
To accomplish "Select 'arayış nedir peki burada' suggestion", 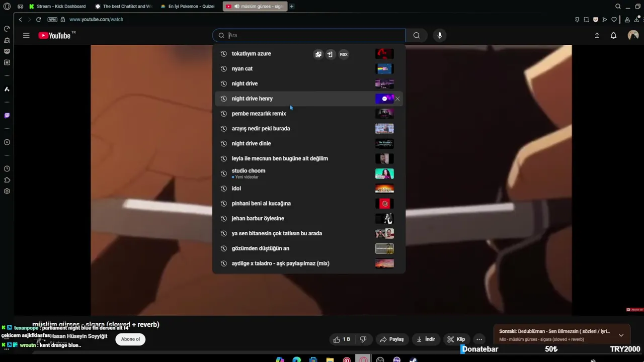I will pyautogui.click(x=308, y=128).
